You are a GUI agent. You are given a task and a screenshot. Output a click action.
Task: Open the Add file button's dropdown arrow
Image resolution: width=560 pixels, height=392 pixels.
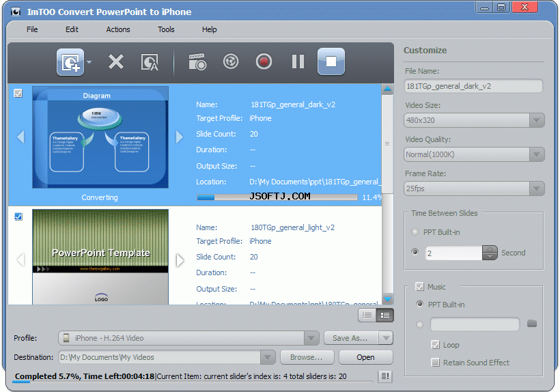[x=89, y=62]
